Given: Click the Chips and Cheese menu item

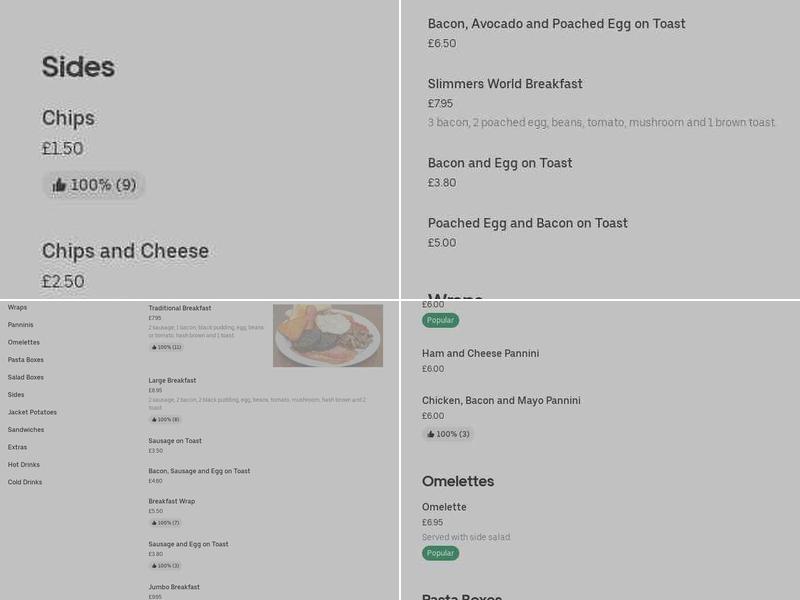Looking at the screenshot, I should pyautogui.click(x=125, y=251).
